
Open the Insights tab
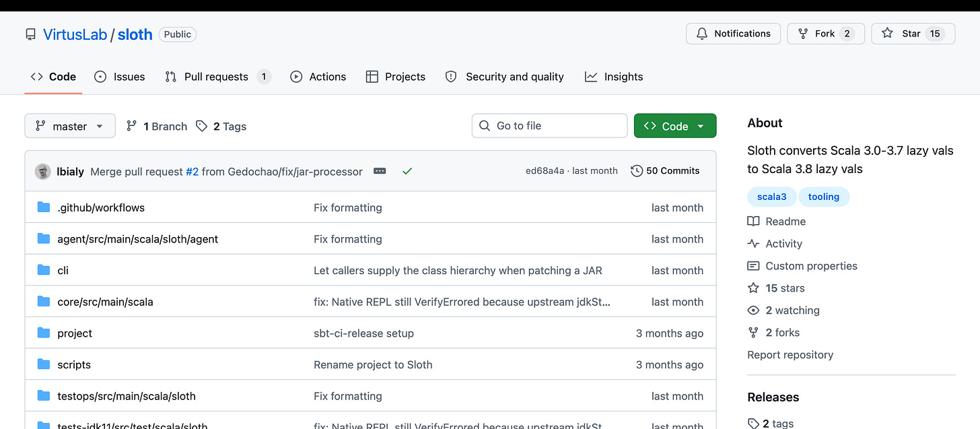(x=614, y=77)
